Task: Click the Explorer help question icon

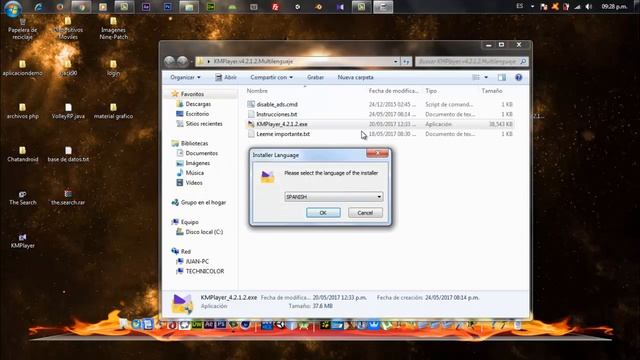Action: pos(518,77)
